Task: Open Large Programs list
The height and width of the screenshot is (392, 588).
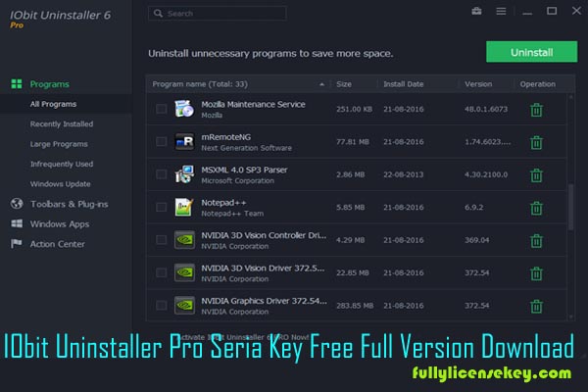Action: [x=59, y=144]
